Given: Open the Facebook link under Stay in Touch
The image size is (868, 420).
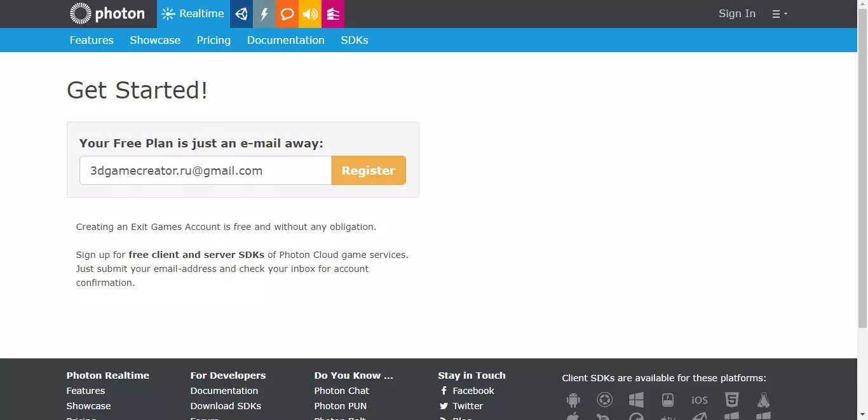Looking at the screenshot, I should (x=473, y=390).
